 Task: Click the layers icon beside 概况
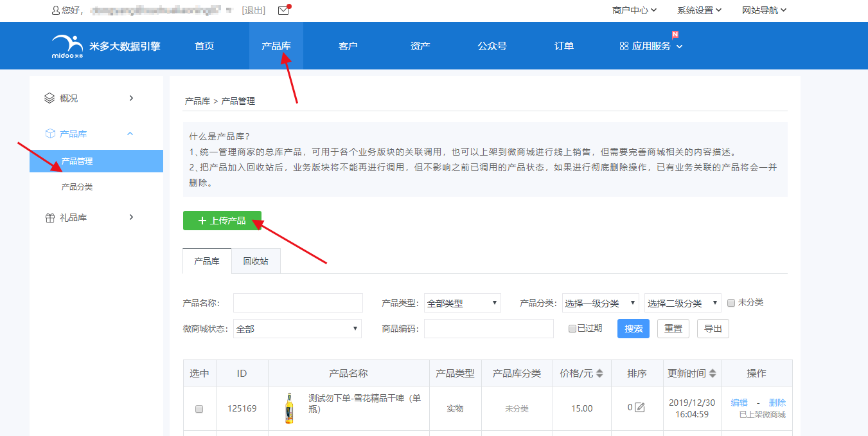pos(49,98)
